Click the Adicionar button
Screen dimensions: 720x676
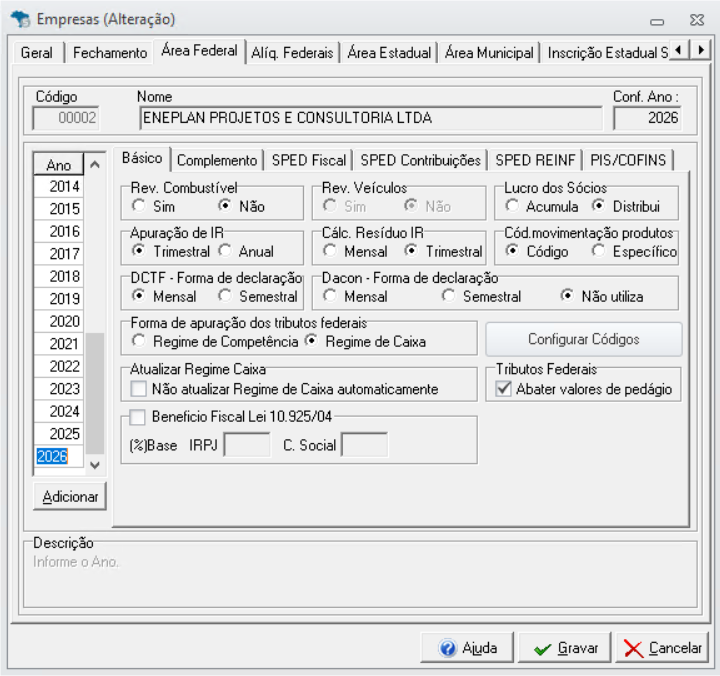pyautogui.click(x=70, y=496)
